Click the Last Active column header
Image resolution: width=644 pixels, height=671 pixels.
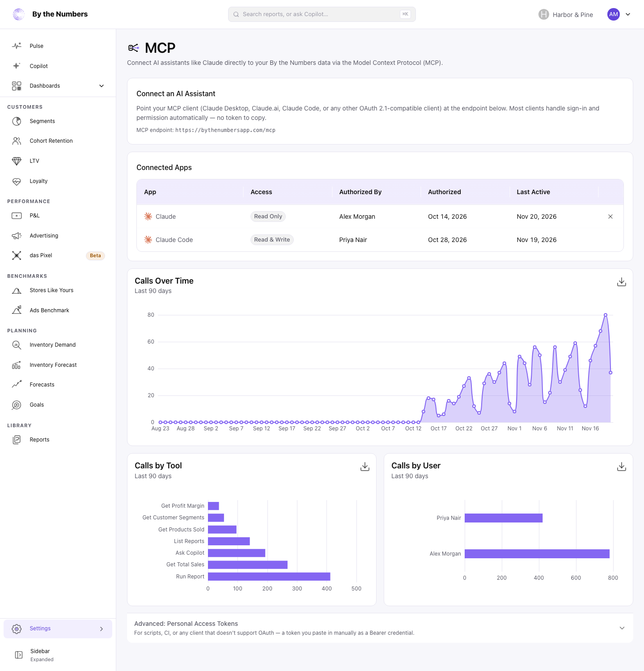pyautogui.click(x=534, y=192)
